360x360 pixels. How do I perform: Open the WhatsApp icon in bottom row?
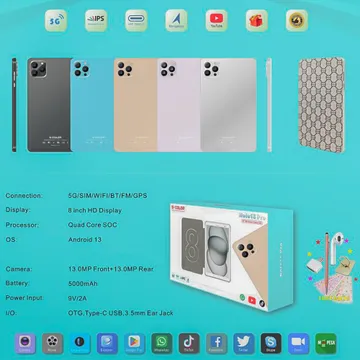click(x=162, y=343)
